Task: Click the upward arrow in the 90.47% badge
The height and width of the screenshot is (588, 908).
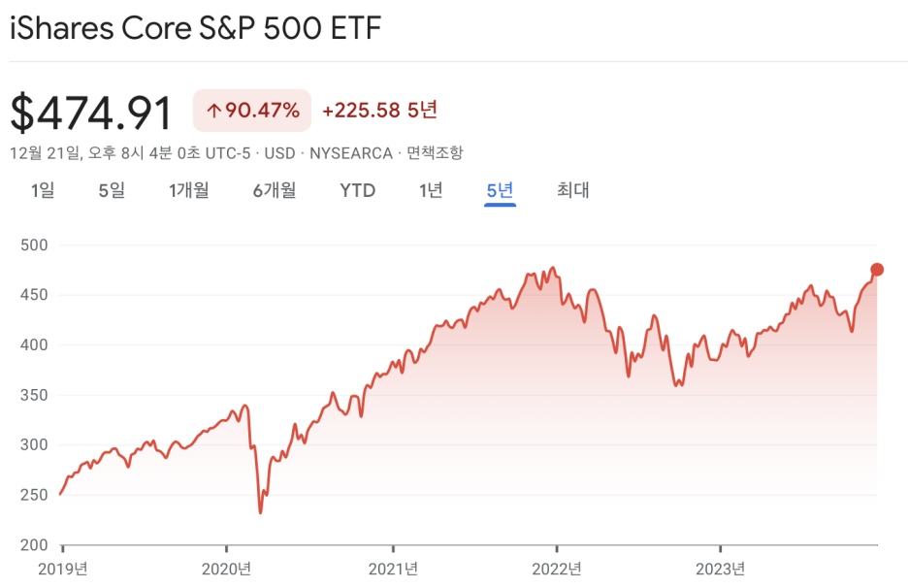Action: coord(215,110)
